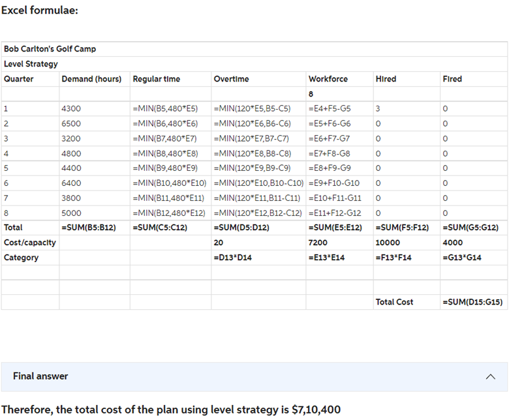Image resolution: width=509 pixels, height=420 pixels.
Task: Select the Bob Carlton's Golf Camp title cell
Action: click(x=50, y=49)
